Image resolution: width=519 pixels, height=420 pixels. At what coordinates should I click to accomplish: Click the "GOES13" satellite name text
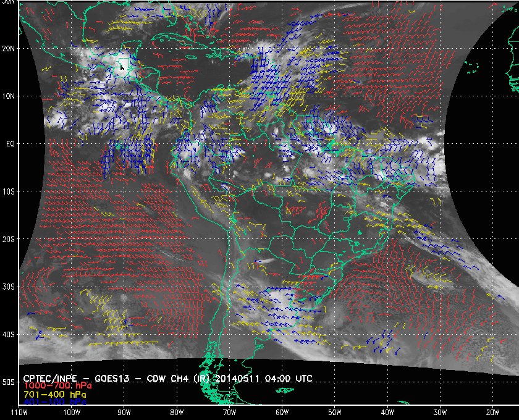112,379
